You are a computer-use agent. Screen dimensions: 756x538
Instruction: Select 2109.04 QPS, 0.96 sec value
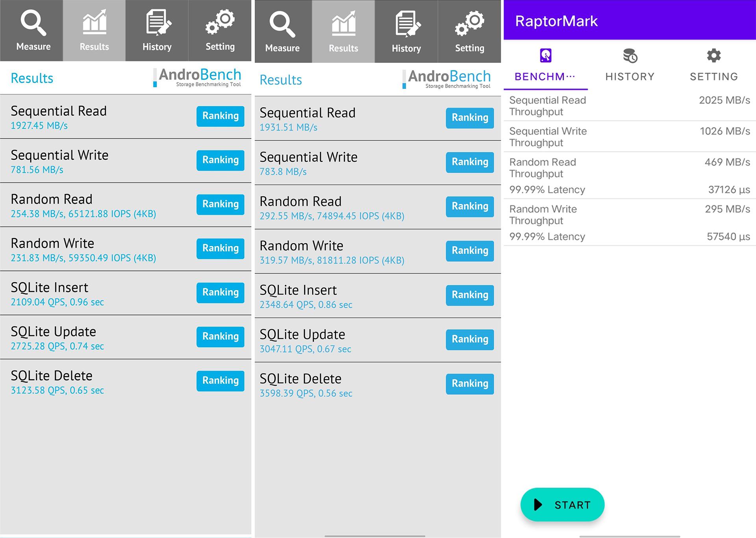click(x=57, y=302)
